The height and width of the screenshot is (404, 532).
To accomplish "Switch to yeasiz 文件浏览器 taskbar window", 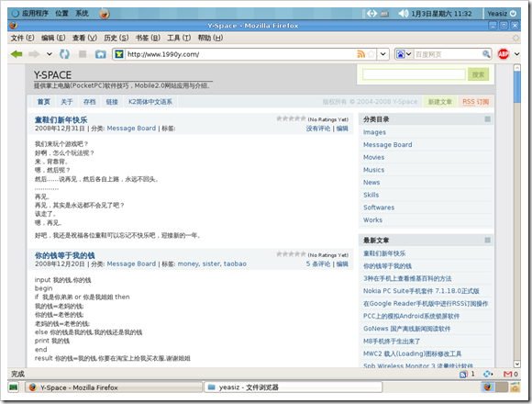I will click(x=294, y=387).
